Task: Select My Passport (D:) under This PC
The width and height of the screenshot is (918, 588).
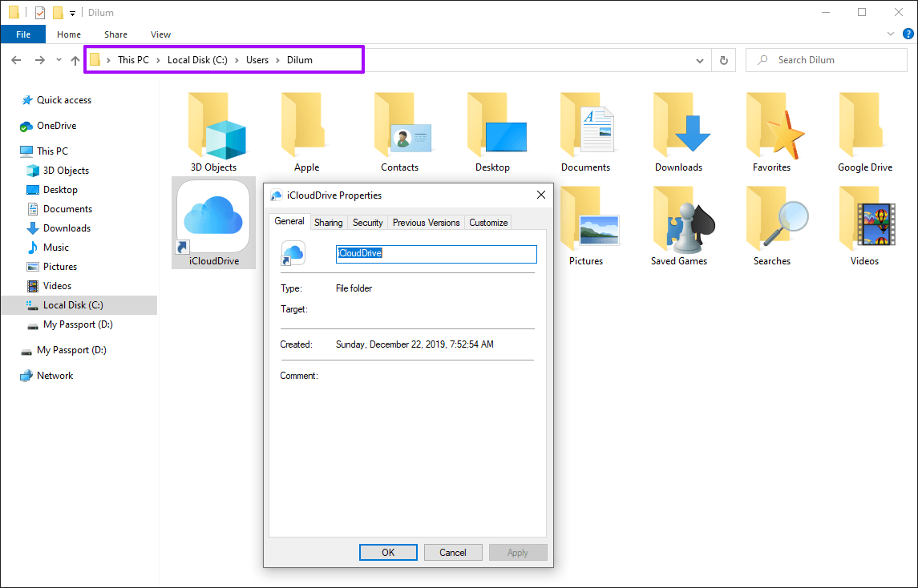Action: pos(77,324)
